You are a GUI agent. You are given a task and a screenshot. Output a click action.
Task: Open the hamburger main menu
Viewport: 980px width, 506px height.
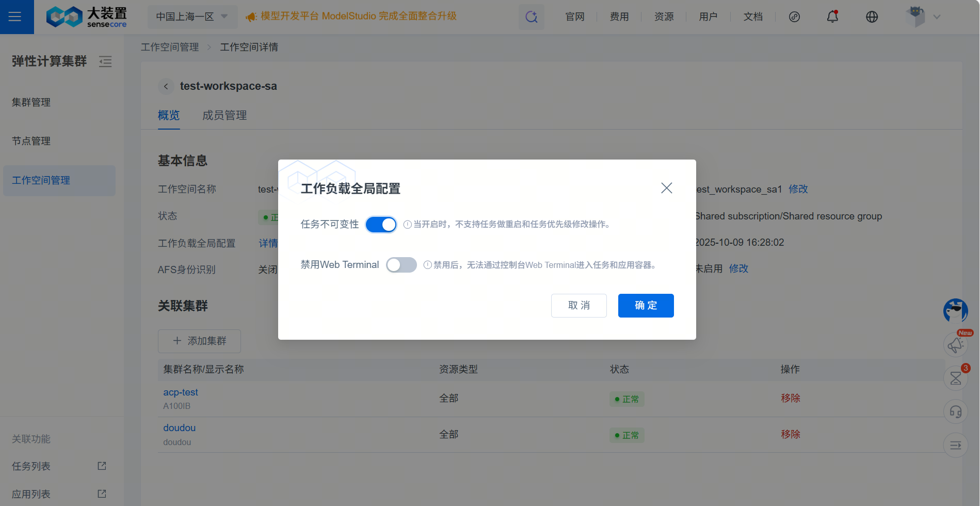[15, 17]
